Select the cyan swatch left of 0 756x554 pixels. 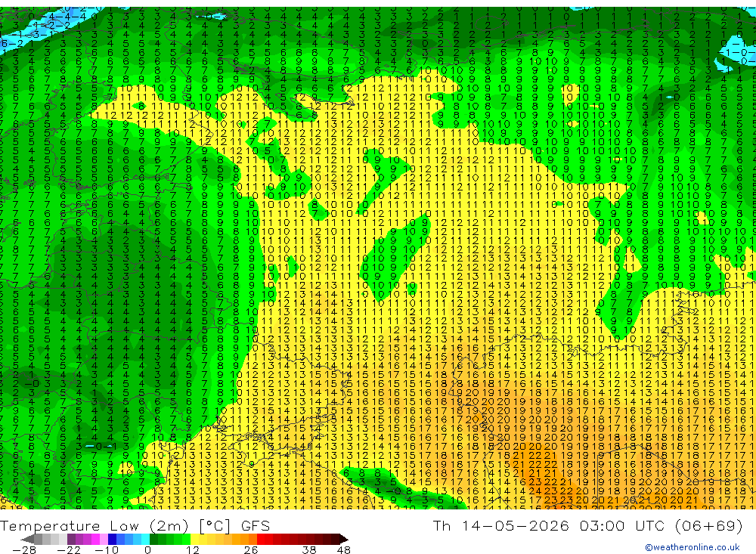[145, 540]
